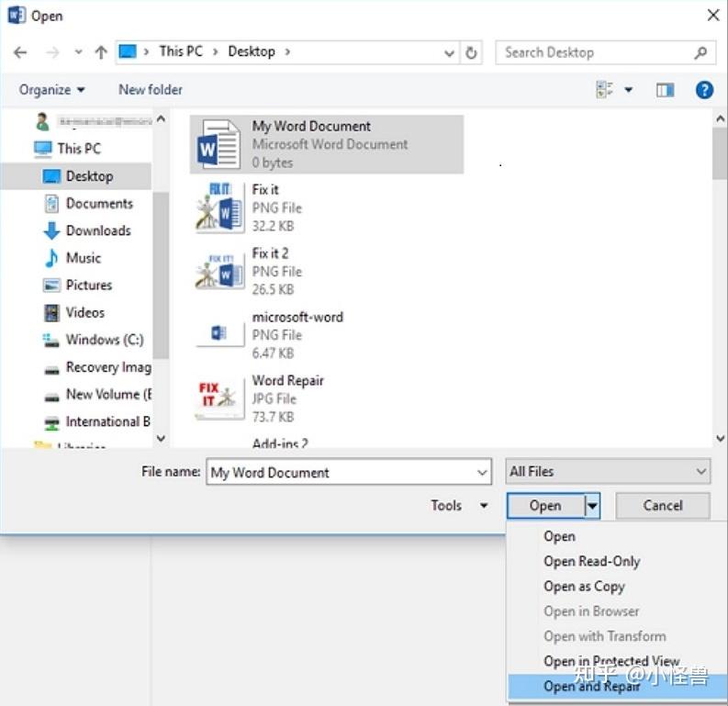Click the Back navigation arrow
The height and width of the screenshot is (706, 728).
[20, 52]
